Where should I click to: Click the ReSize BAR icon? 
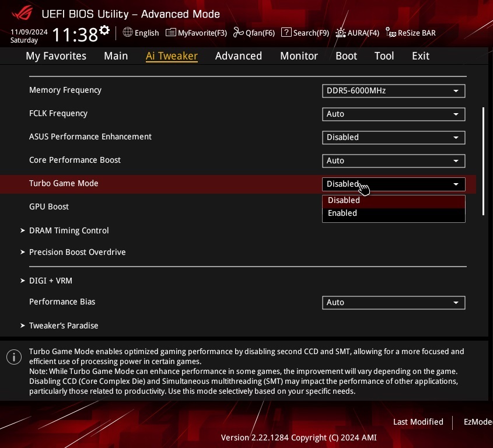391,32
